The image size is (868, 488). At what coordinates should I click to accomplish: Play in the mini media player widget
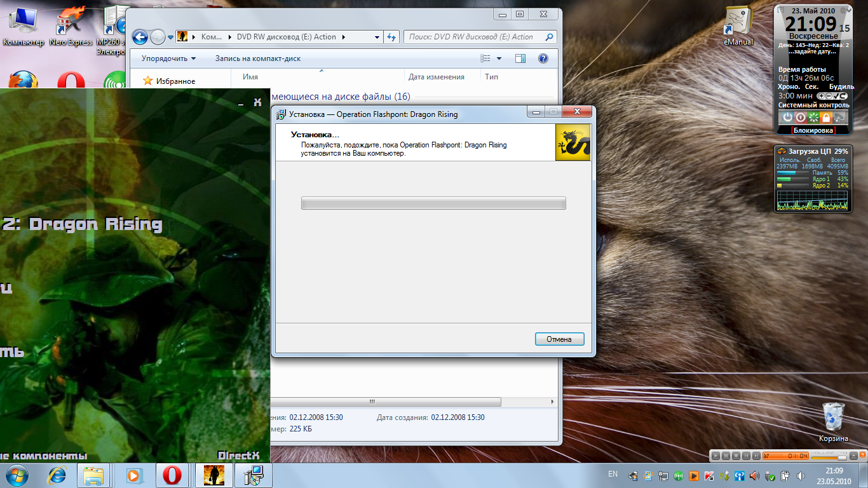click(x=715, y=456)
